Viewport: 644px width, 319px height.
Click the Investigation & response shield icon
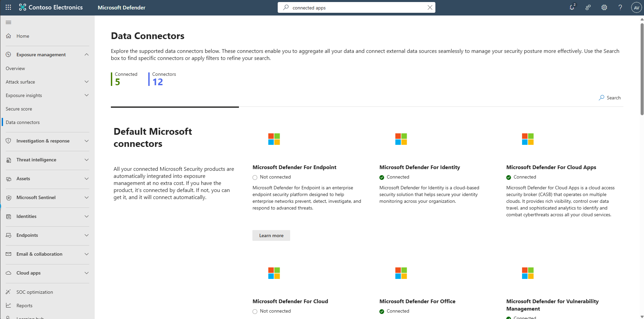pyautogui.click(x=9, y=141)
